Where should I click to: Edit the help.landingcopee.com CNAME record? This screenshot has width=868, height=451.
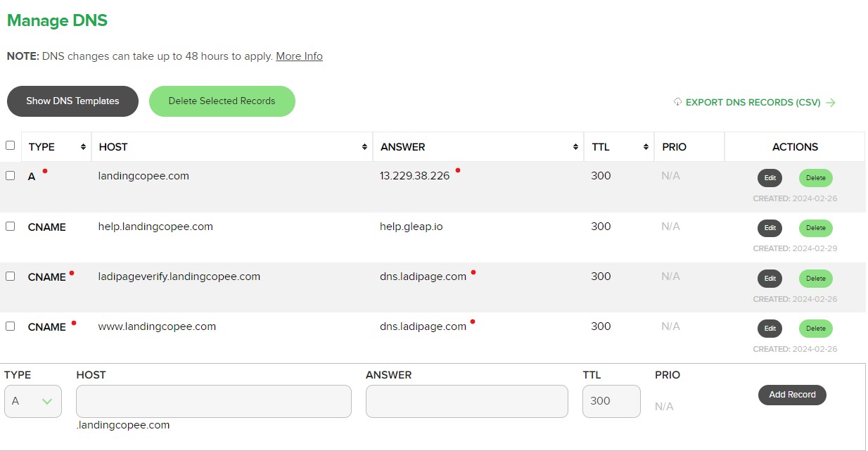770,228
